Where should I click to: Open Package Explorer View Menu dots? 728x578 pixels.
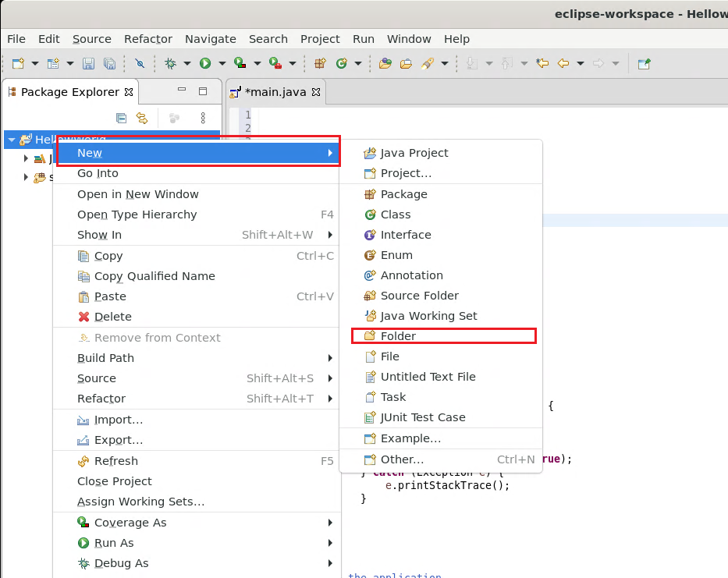pyautogui.click(x=203, y=119)
